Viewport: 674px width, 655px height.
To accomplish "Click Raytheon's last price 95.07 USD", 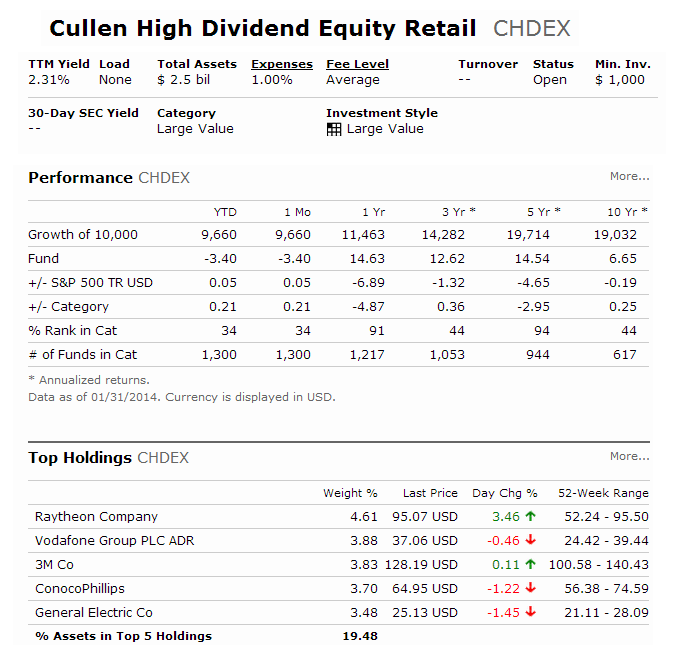I will click(x=425, y=517).
